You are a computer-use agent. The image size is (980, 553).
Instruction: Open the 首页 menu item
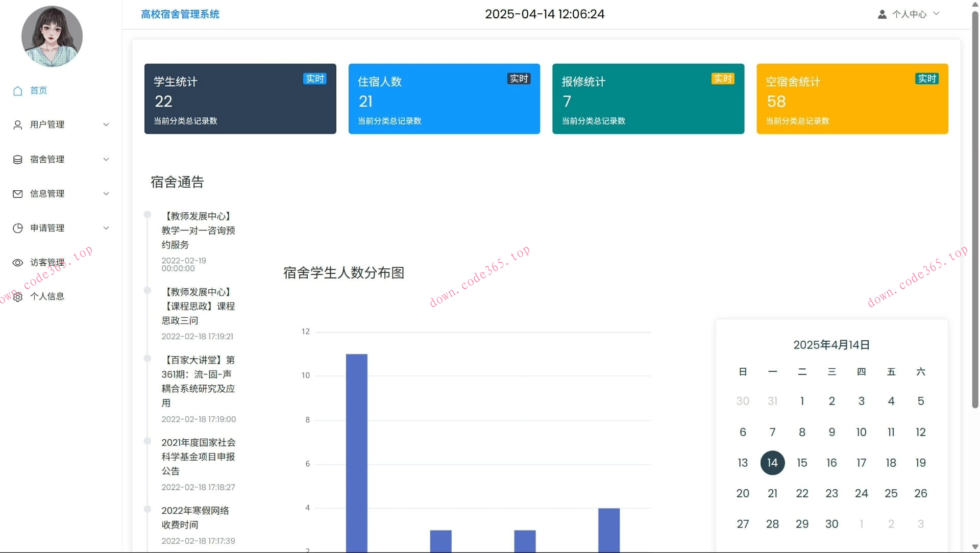click(x=38, y=90)
